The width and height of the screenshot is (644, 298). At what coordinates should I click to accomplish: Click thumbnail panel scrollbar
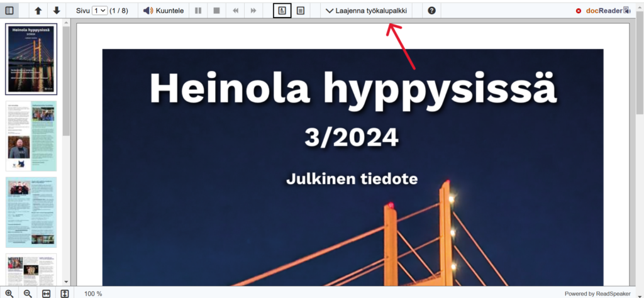click(x=66, y=81)
